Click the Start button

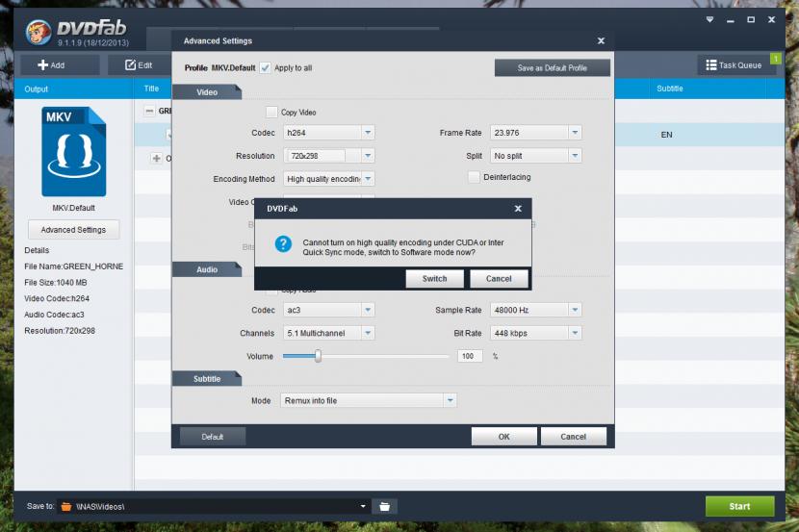739,506
